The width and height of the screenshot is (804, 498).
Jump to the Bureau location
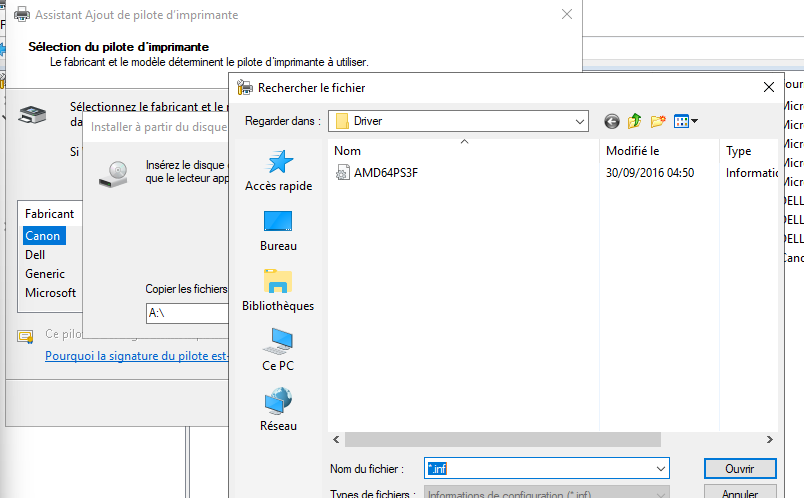pyautogui.click(x=278, y=230)
